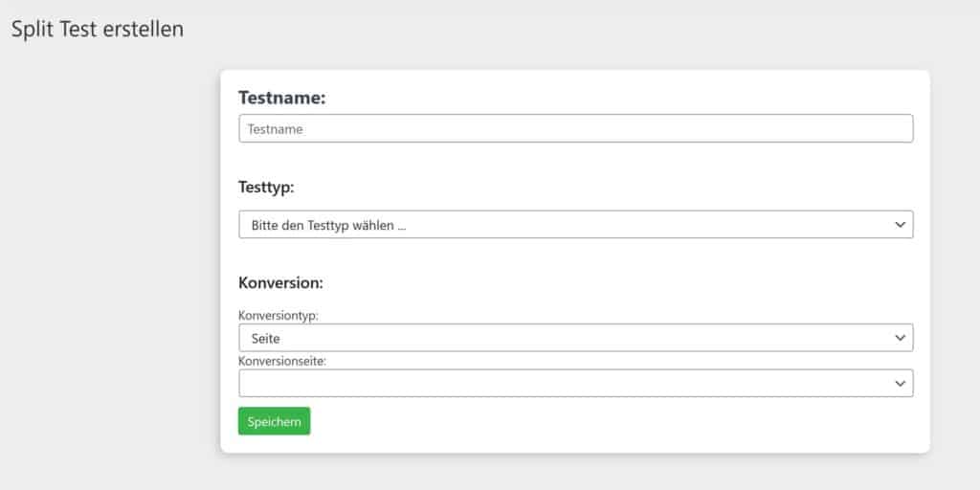Click the Split Test erstellen page title
Viewport: 980px width, 490px height.
coord(98,30)
